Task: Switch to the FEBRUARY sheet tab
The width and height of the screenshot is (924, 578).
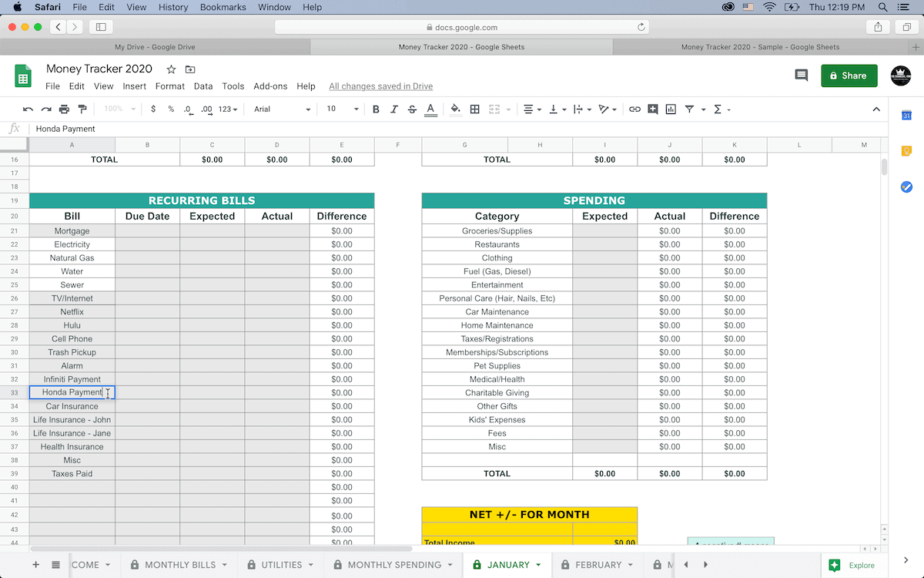Action: point(598,565)
